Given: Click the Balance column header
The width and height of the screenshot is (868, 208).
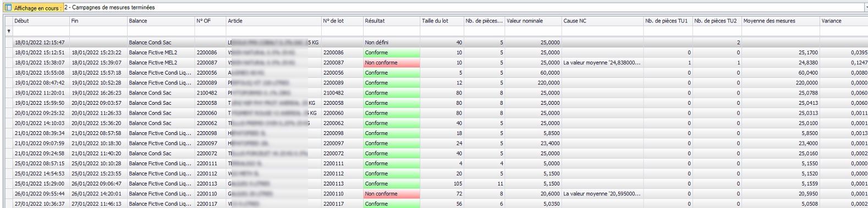Looking at the screenshot, I should [x=161, y=21].
